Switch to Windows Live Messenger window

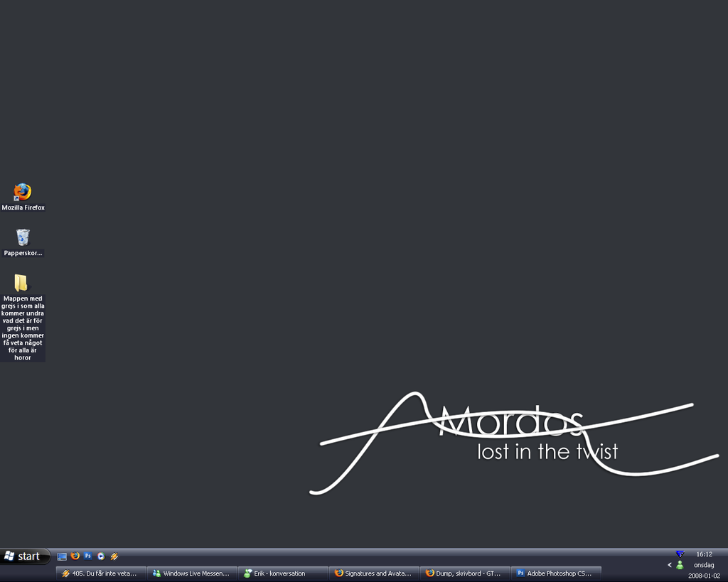192,573
